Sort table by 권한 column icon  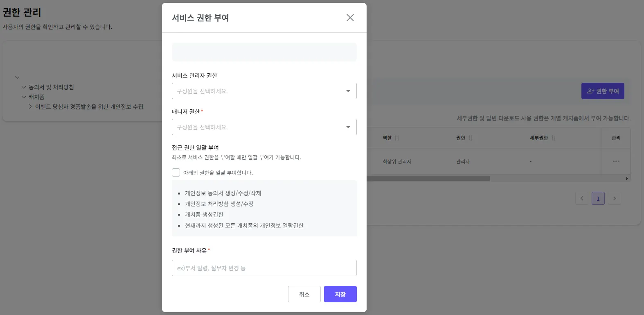tap(471, 138)
